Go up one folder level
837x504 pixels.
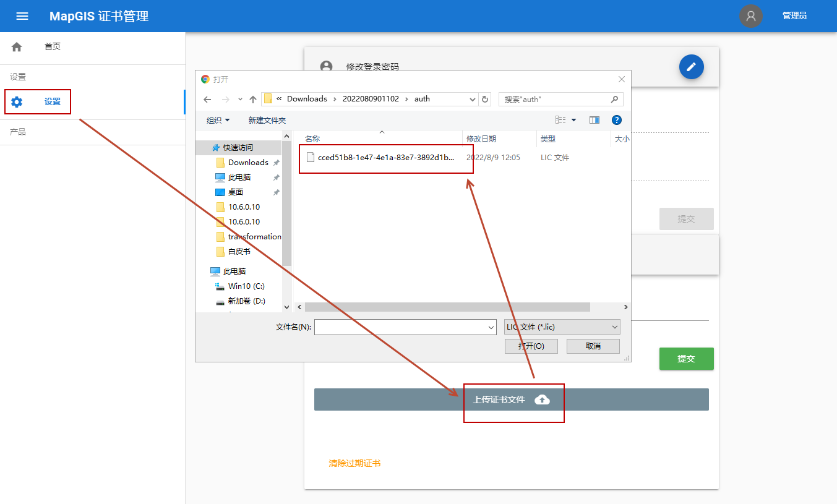tap(253, 100)
